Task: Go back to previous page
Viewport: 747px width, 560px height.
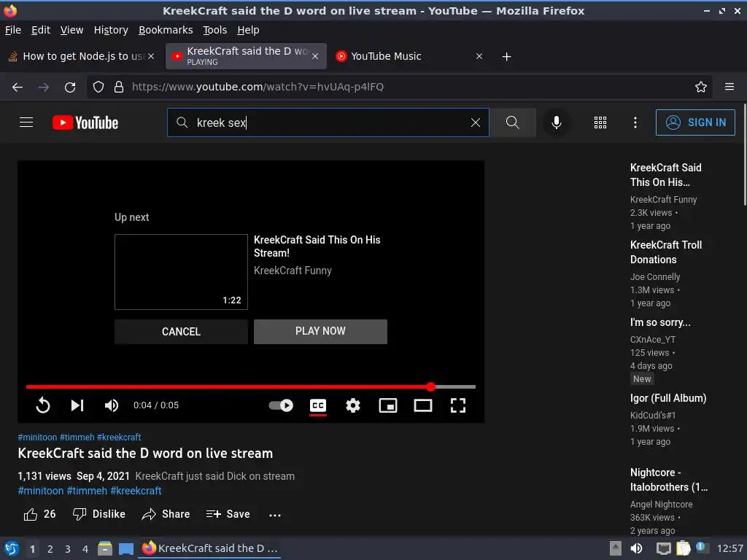Action: click(18, 87)
